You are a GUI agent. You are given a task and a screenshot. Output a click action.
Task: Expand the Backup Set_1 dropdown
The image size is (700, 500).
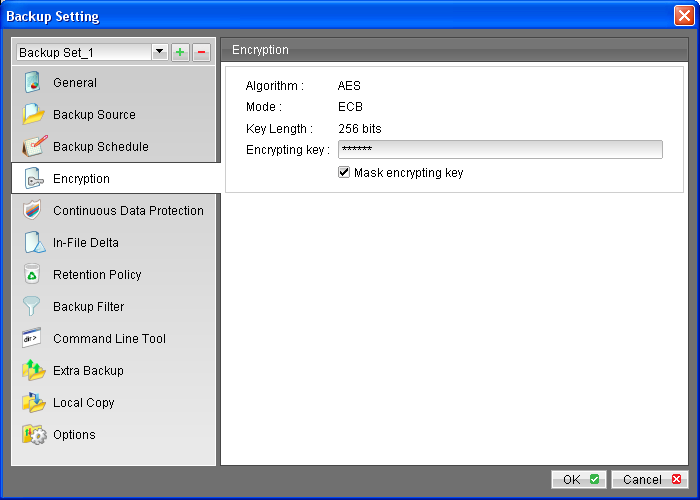click(158, 52)
